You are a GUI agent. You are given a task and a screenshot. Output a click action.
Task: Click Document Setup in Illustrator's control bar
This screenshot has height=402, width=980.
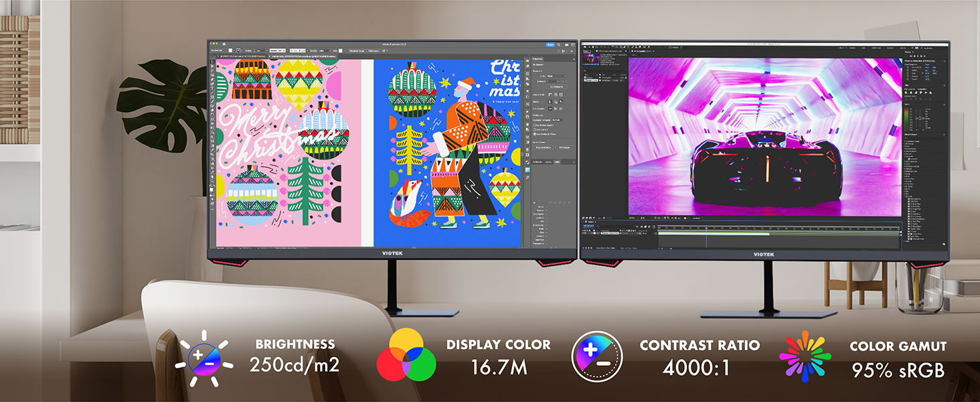pyautogui.click(x=357, y=50)
